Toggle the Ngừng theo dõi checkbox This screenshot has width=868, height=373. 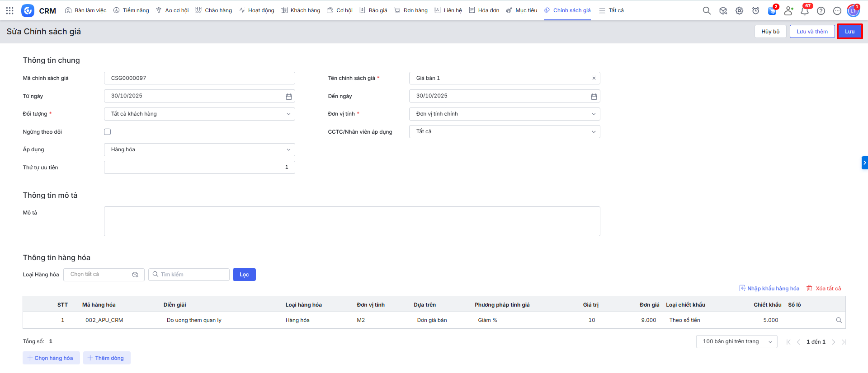click(107, 132)
